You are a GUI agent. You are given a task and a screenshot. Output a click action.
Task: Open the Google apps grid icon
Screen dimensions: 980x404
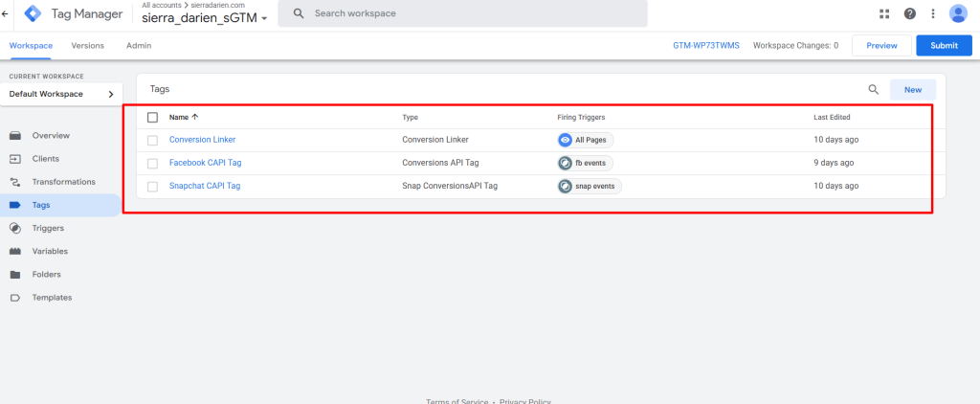883,13
